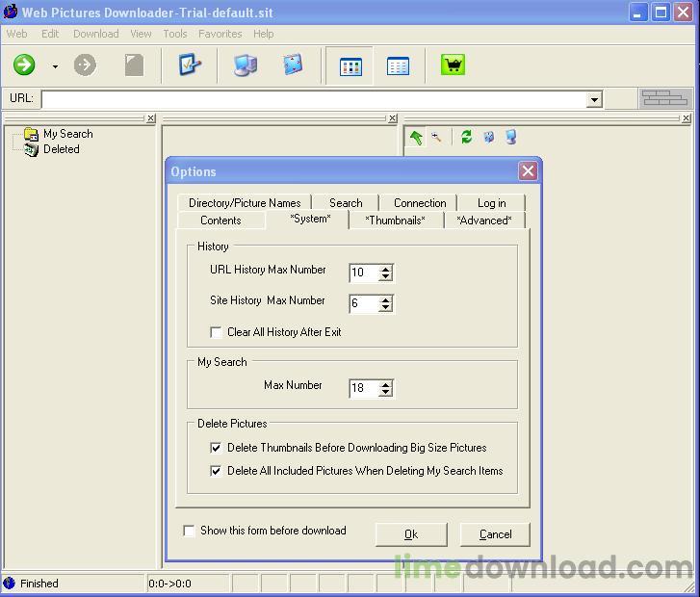Select the list view grid icon

(x=398, y=66)
